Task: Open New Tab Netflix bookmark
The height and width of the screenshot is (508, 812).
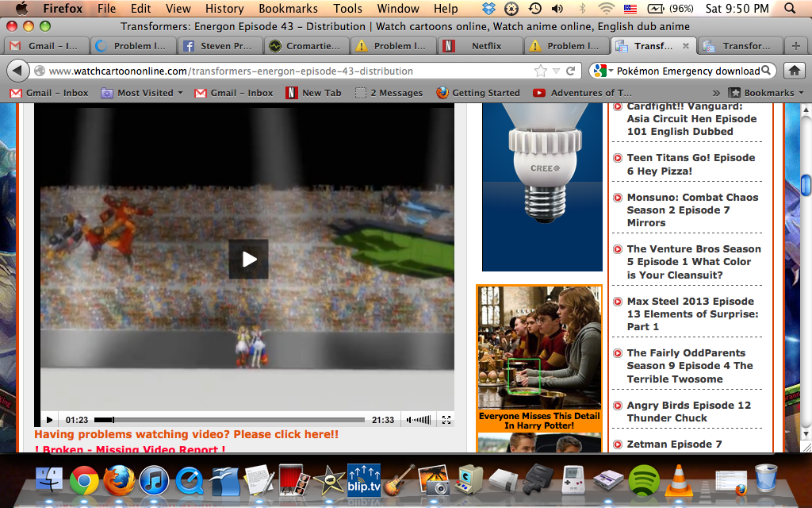Action: coord(313,93)
